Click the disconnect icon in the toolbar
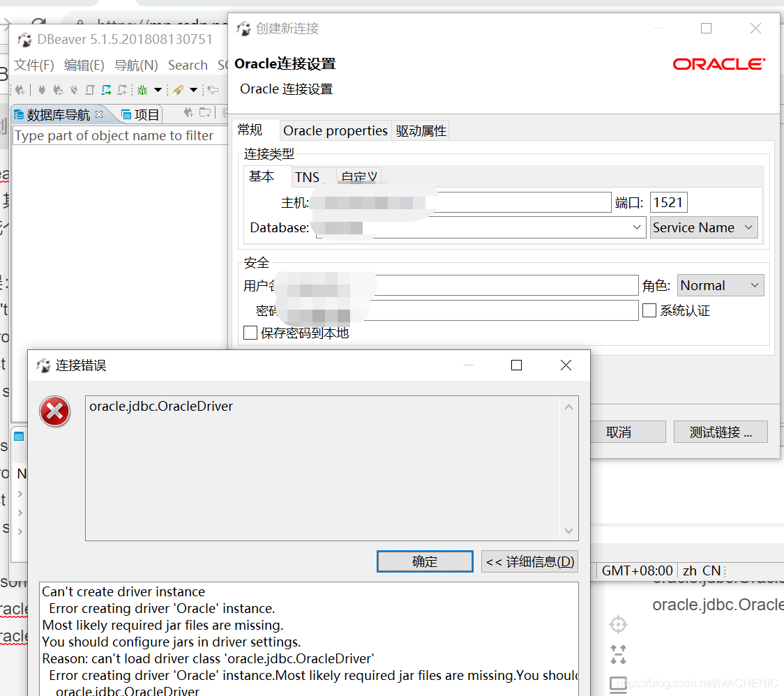This screenshot has height=696, width=784. pyautogui.click(x=73, y=89)
